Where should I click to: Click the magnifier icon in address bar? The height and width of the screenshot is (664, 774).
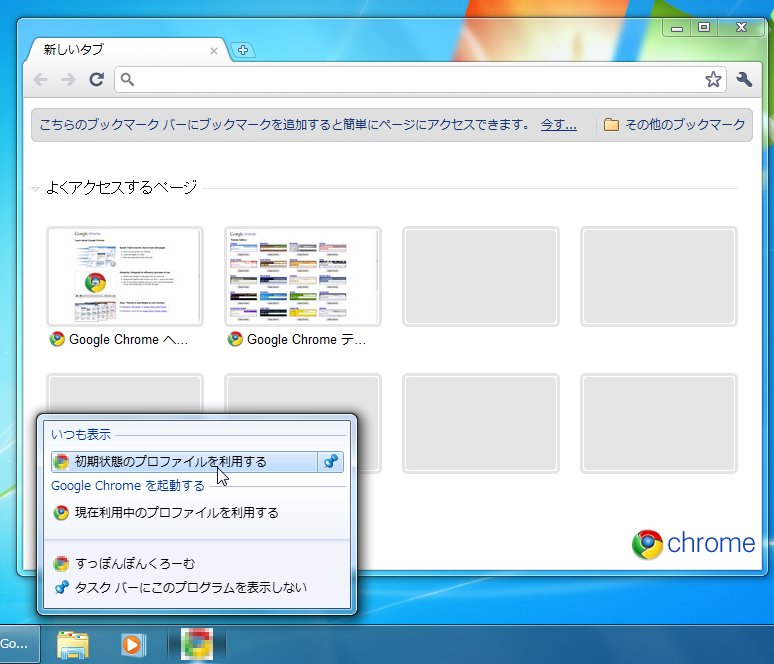click(x=127, y=79)
